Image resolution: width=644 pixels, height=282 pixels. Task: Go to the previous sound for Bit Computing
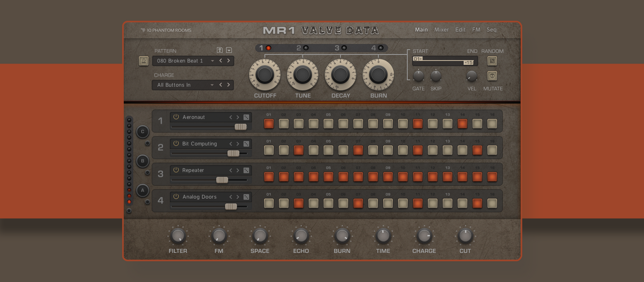pos(231,144)
